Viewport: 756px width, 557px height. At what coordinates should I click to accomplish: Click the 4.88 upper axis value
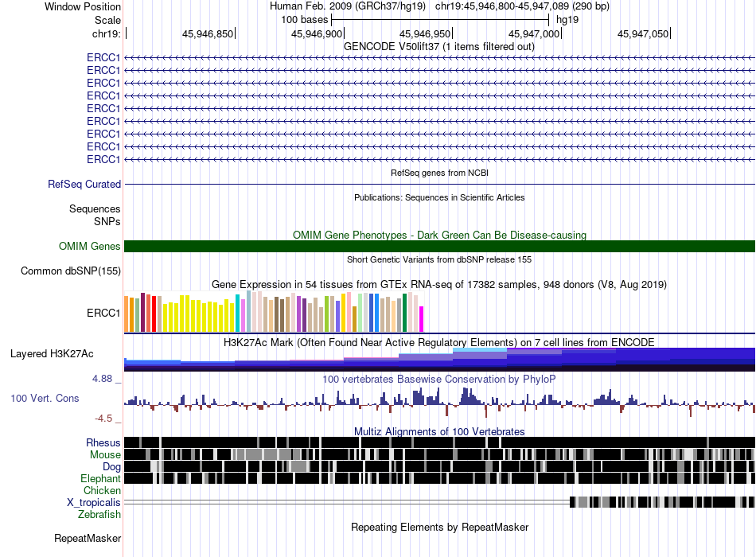(102, 379)
